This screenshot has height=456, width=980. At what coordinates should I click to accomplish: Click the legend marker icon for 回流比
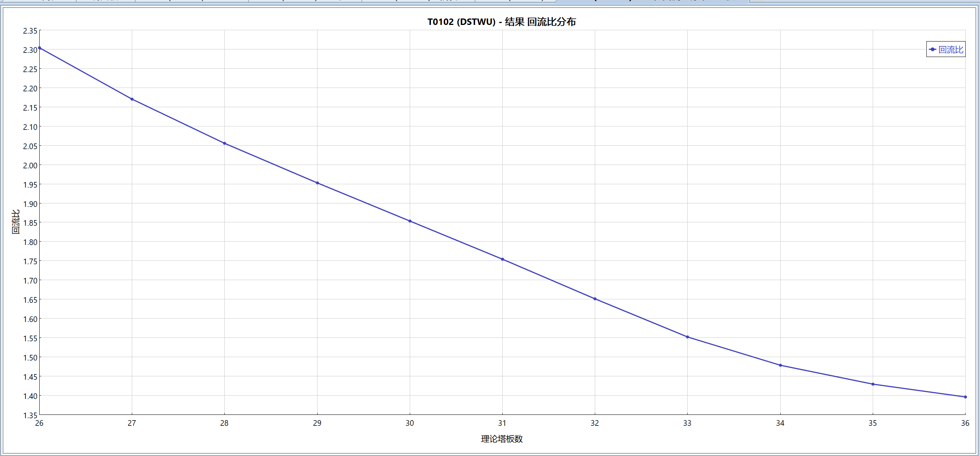tap(932, 49)
